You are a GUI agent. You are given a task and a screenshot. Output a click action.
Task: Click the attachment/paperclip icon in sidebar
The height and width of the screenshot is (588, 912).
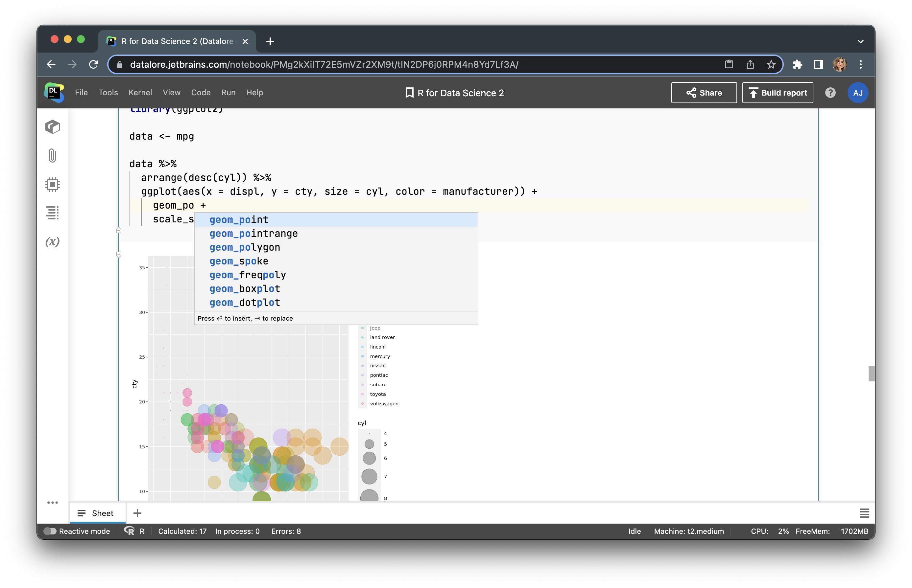pyautogui.click(x=53, y=155)
